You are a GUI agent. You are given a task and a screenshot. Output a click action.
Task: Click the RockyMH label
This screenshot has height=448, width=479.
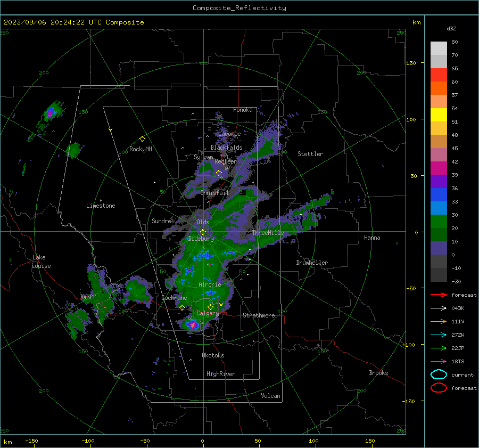click(x=141, y=149)
